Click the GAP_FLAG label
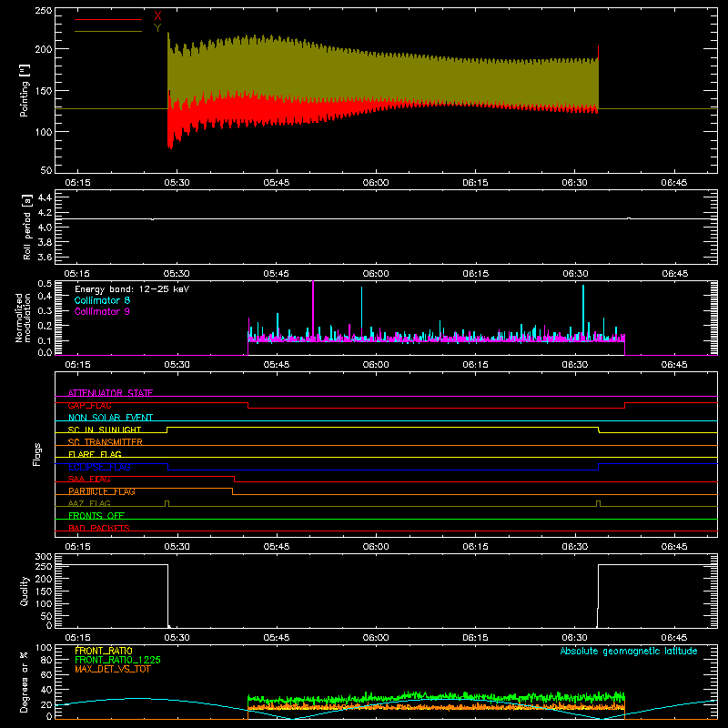The image size is (728, 728). coord(89,405)
